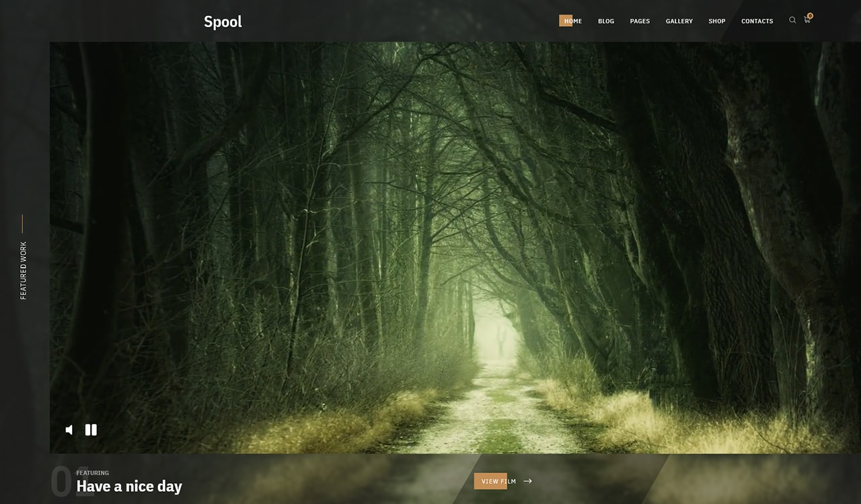Click the forest video hero image

pos(455,247)
